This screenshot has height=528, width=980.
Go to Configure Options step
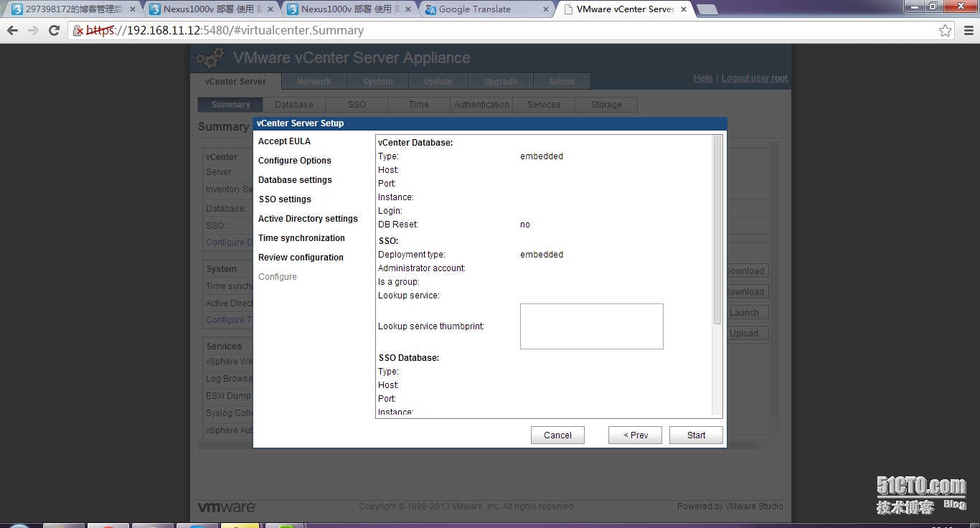tap(295, 161)
